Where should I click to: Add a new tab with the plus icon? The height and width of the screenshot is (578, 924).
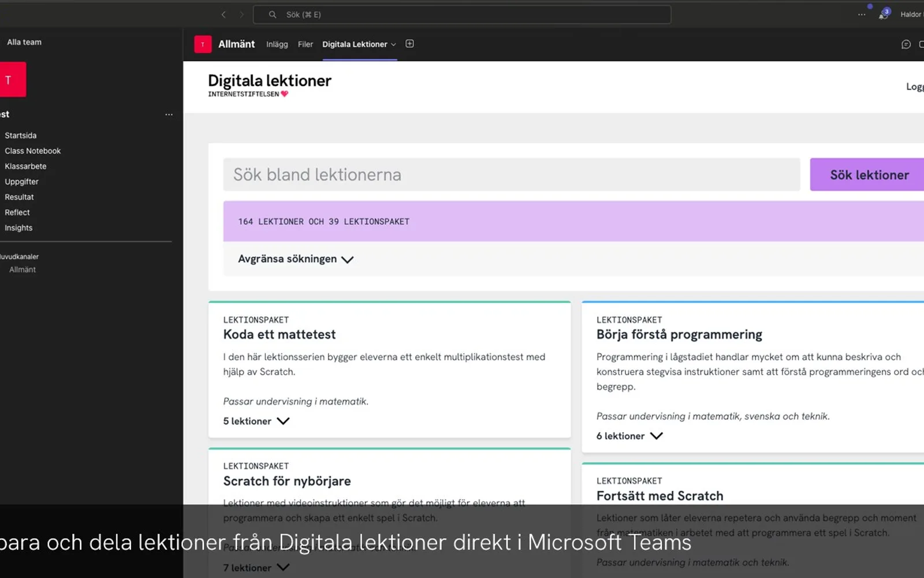pyautogui.click(x=409, y=44)
